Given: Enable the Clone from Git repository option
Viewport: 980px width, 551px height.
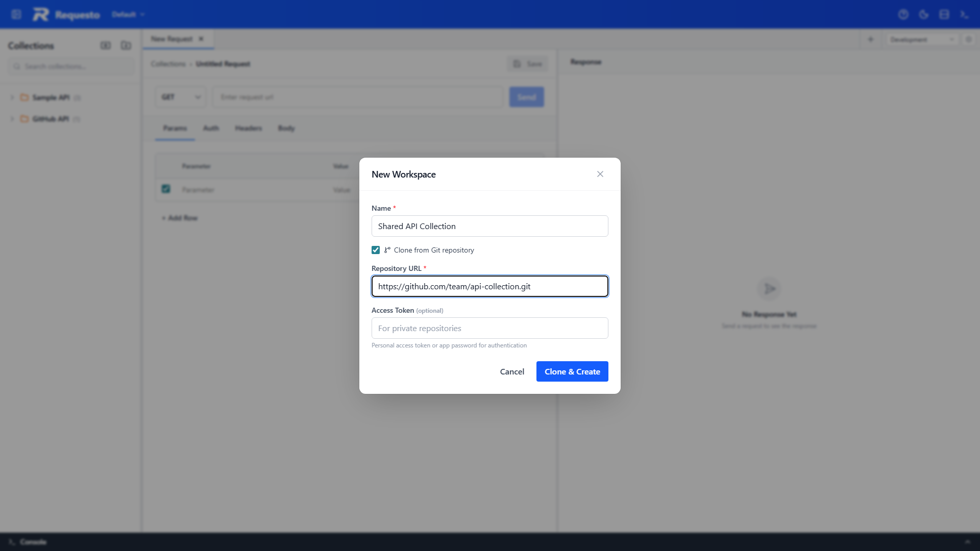Looking at the screenshot, I should [x=376, y=250].
